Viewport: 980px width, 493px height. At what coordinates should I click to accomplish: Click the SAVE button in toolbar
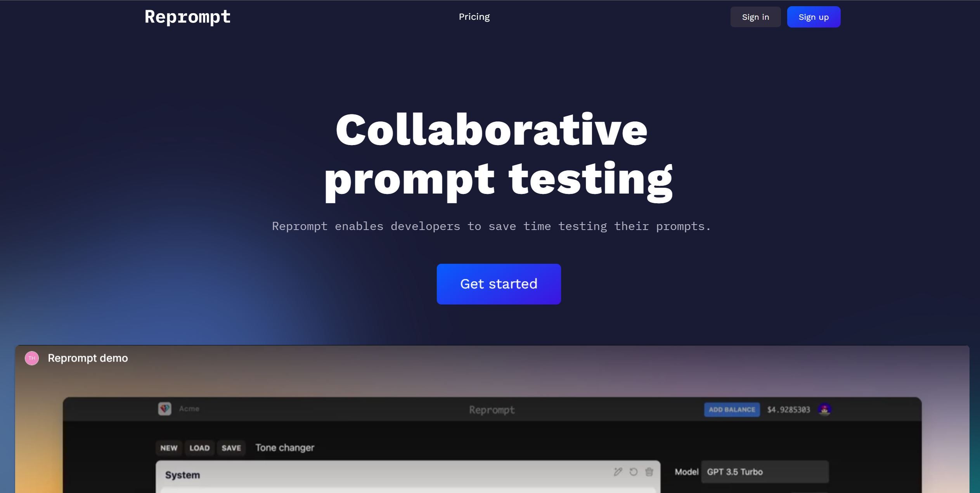(x=231, y=448)
